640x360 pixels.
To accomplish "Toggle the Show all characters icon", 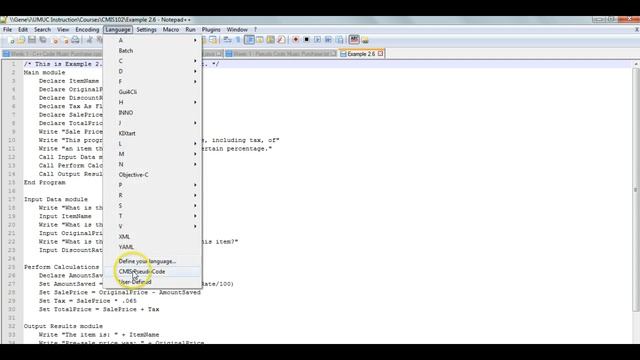I will (x=238, y=40).
